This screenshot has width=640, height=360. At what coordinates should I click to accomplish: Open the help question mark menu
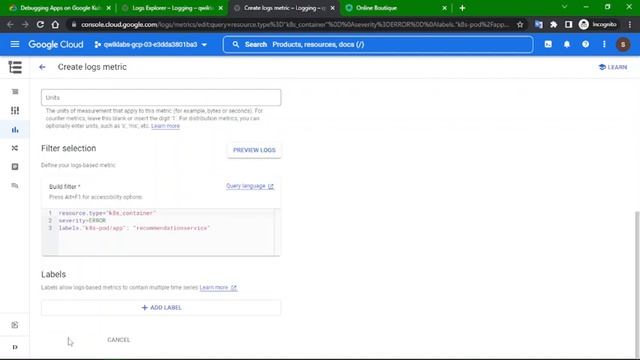585,44
